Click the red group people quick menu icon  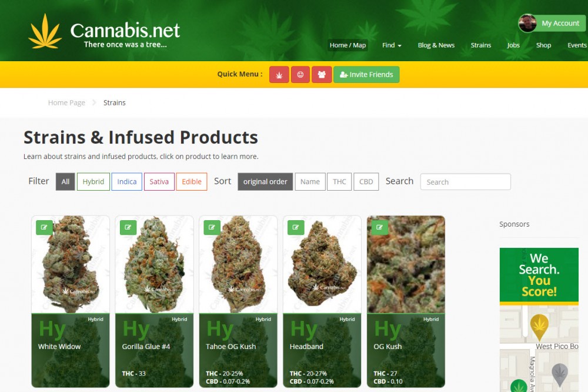point(322,74)
